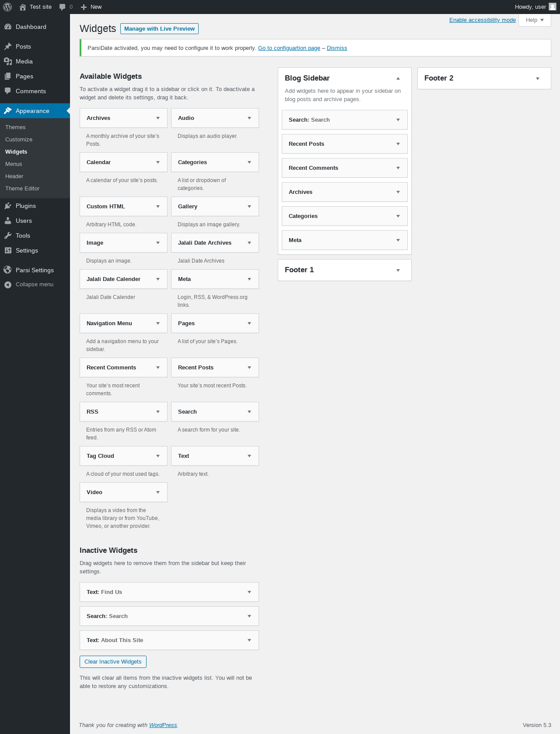
Task: Expand the Search: Search widget in Blog Sidebar
Action: click(x=398, y=120)
